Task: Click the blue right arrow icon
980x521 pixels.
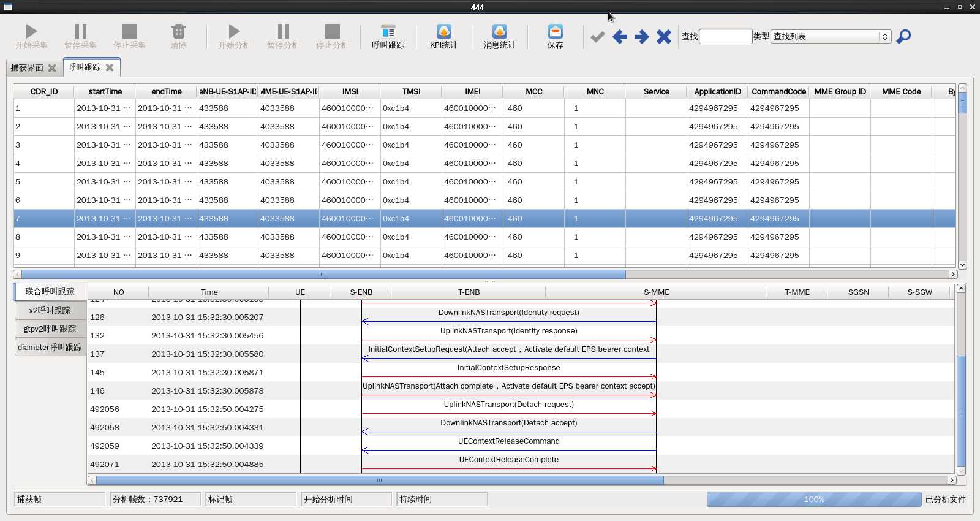Action: coord(642,37)
